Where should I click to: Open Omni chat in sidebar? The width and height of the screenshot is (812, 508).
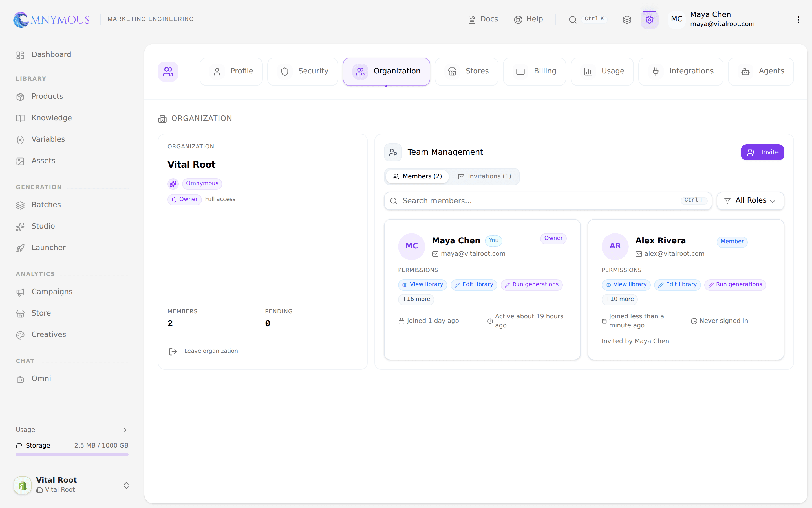(x=72, y=379)
